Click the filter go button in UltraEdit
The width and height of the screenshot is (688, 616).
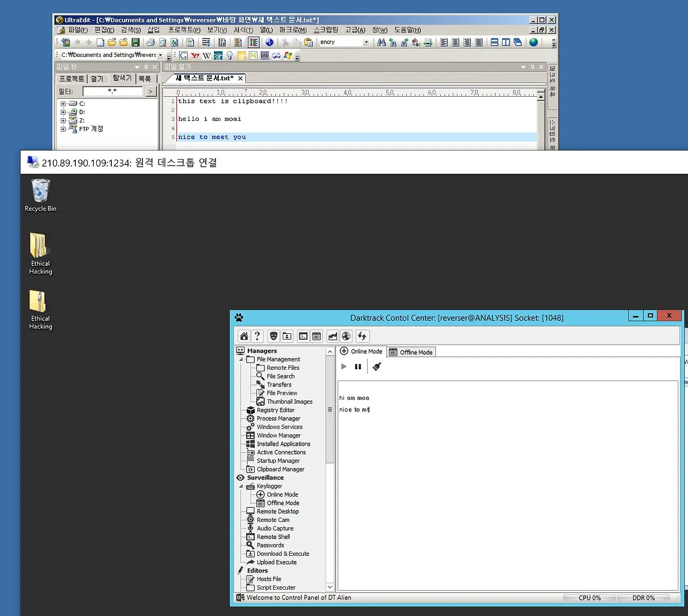coord(150,91)
